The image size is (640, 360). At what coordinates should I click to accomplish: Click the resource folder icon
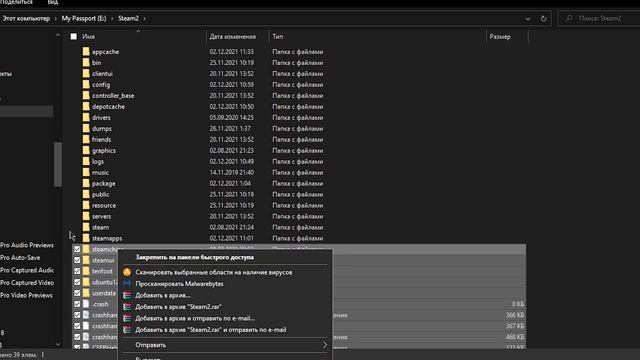click(x=86, y=205)
